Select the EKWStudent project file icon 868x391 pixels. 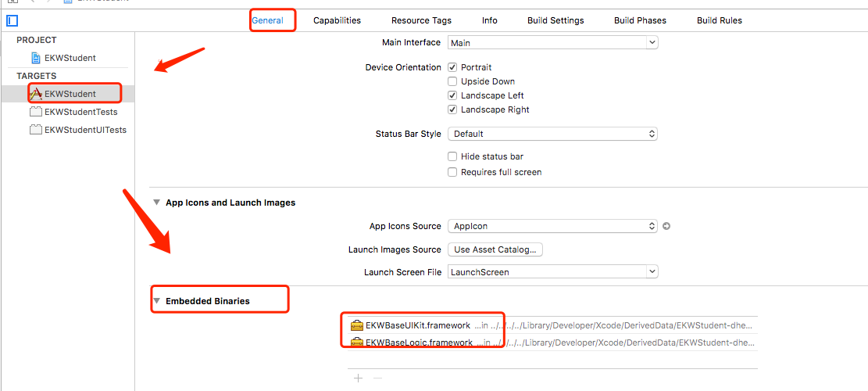[x=36, y=58]
